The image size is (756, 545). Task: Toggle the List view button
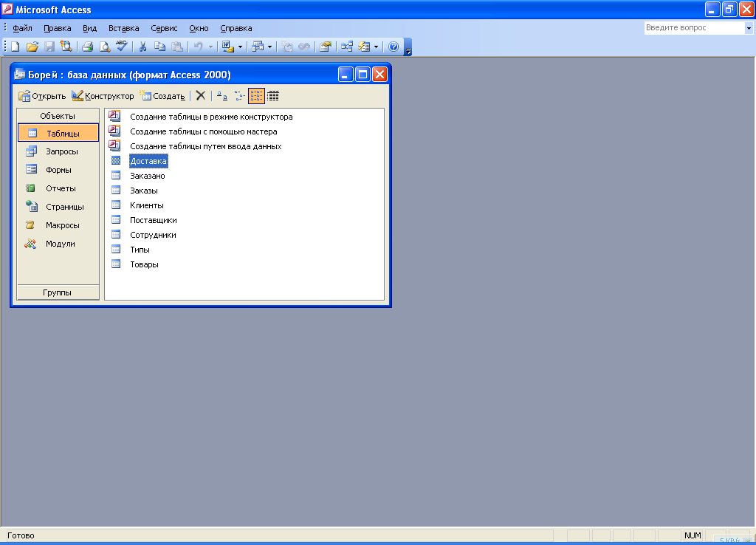coord(256,96)
